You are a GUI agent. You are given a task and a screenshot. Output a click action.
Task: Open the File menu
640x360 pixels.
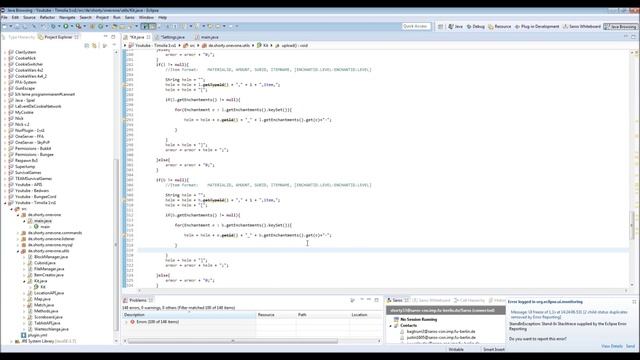coord(4,18)
